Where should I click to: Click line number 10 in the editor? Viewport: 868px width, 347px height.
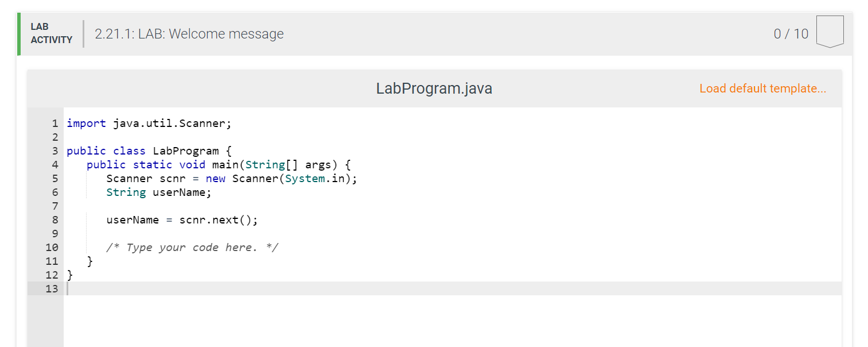click(x=52, y=247)
